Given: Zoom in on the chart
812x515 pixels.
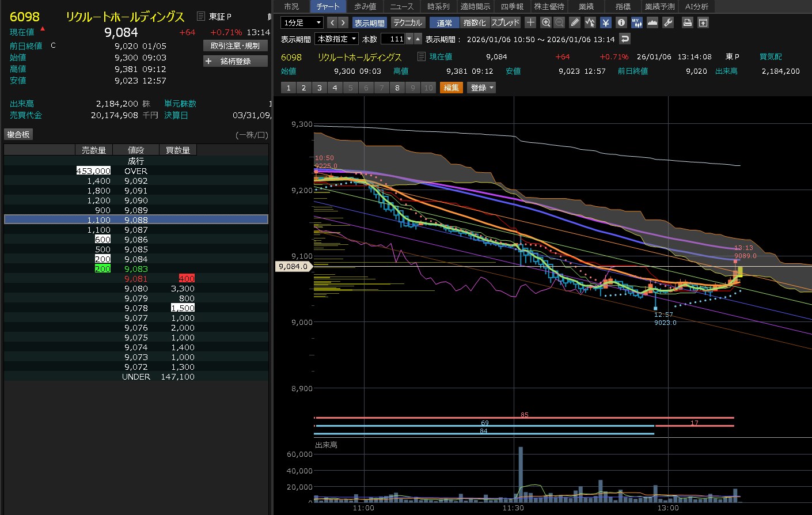Looking at the screenshot, I should click(x=546, y=22).
